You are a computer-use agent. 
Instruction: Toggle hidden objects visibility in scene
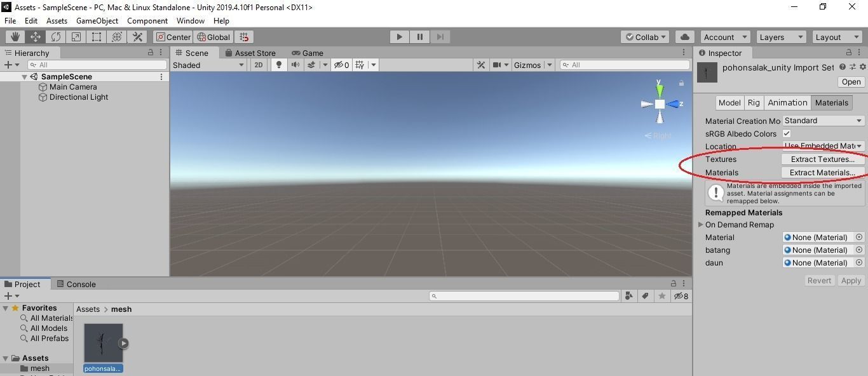point(342,65)
